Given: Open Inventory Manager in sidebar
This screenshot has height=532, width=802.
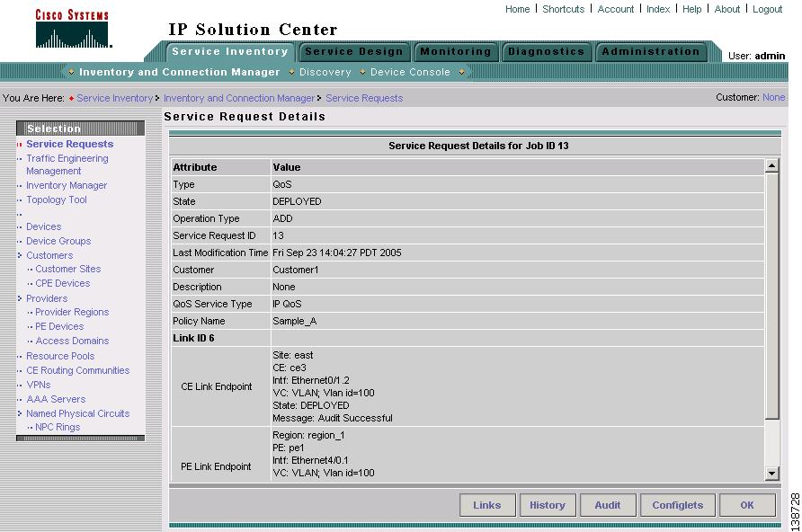Looking at the screenshot, I should 67,185.
